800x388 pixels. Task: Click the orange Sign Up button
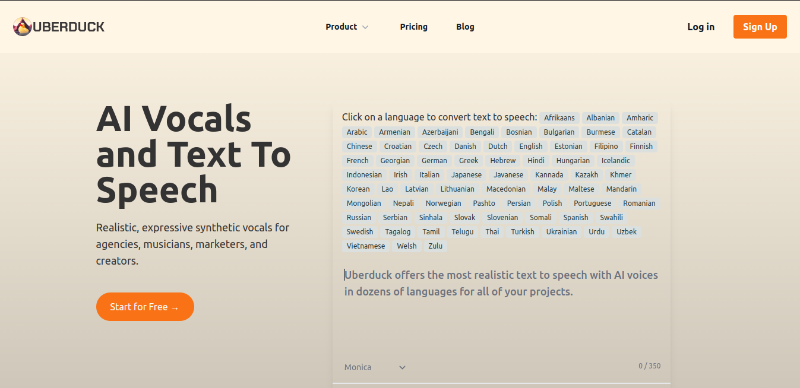point(760,27)
